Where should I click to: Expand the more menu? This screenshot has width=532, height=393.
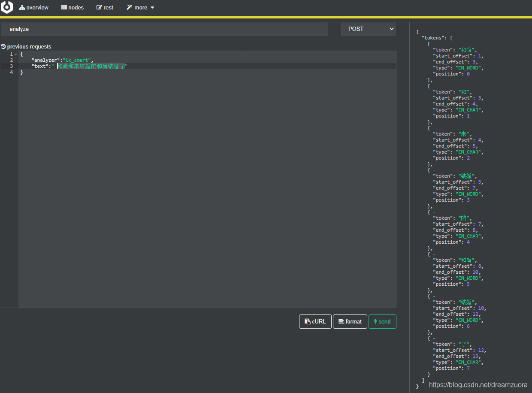point(140,8)
